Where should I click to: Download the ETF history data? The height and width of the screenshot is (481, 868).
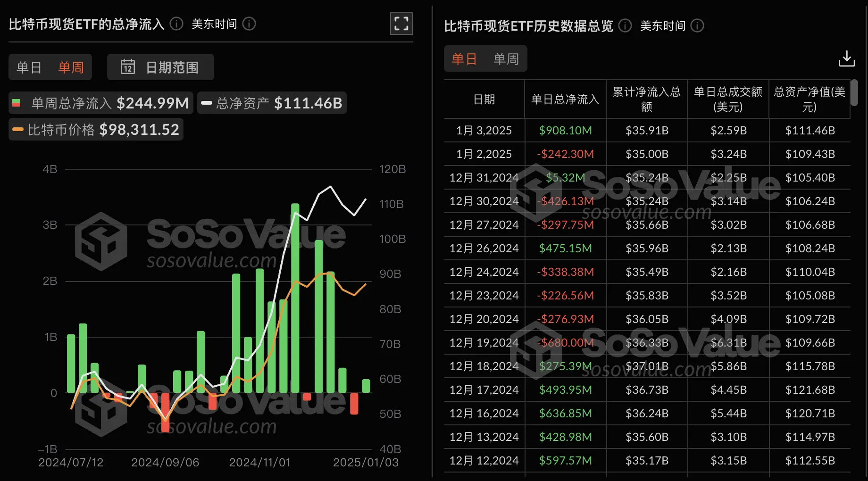(x=847, y=59)
